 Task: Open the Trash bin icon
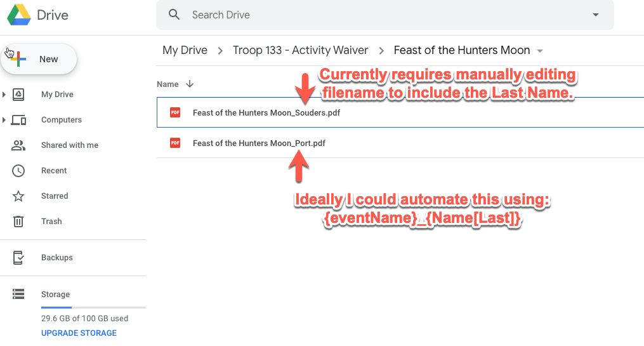coord(18,222)
